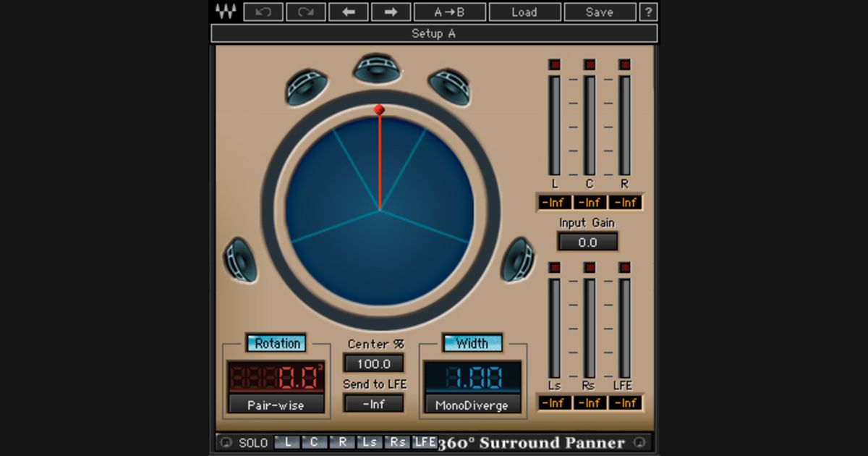Screen dimensions: 868x456
Task: Click the LFE meter peak readout
Action: tap(626, 403)
